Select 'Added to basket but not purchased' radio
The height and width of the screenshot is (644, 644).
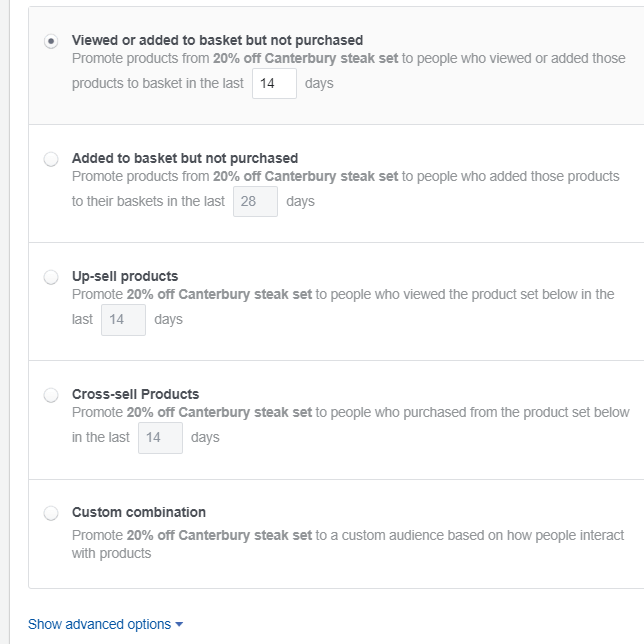(51, 159)
